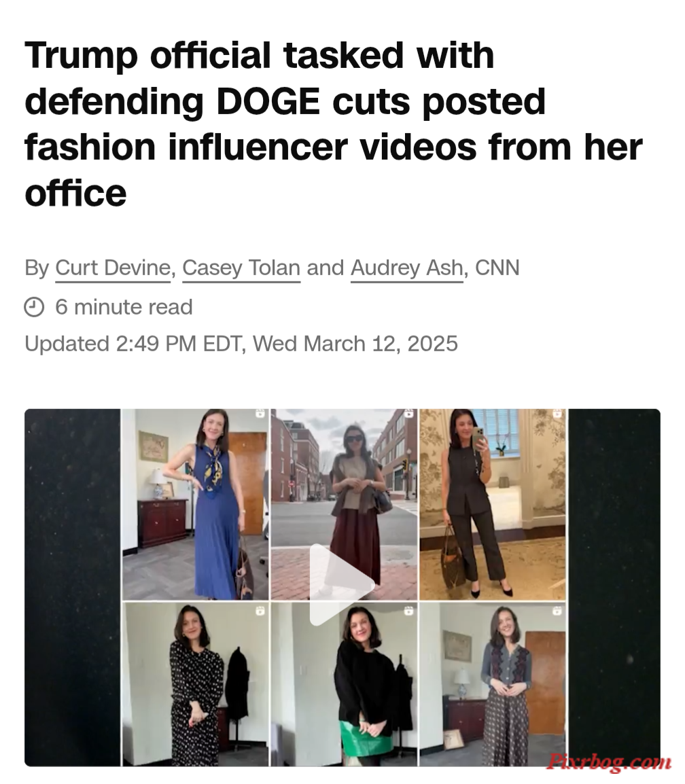Select the blue dress with scarf thumbnail
Viewport: 685px width, 784px height.
[x=196, y=505]
